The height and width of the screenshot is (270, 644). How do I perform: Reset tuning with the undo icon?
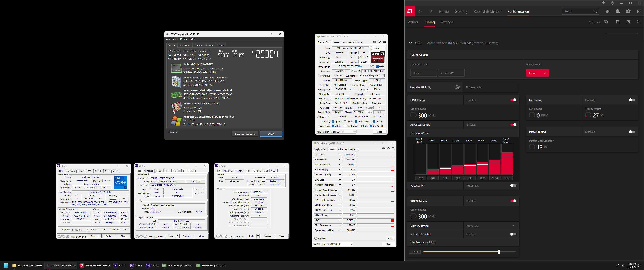click(639, 22)
